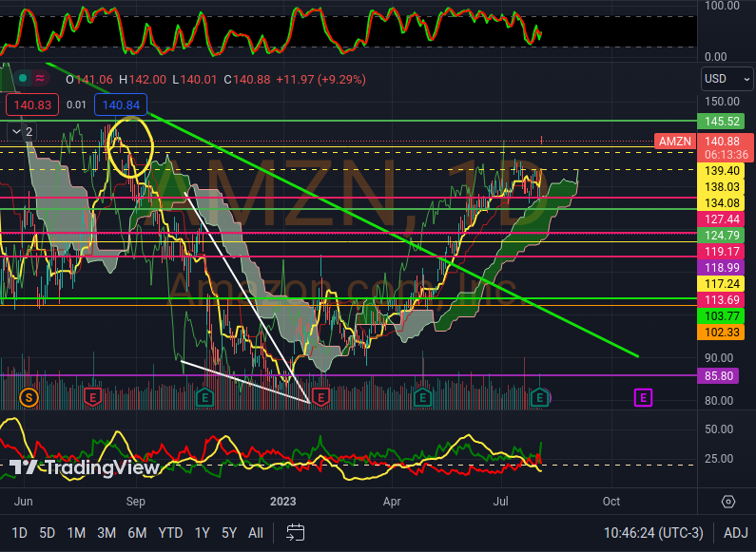This screenshot has width=756, height=552.
Task: Expand the collapsed indicators legend showing 2
Action: (x=23, y=131)
